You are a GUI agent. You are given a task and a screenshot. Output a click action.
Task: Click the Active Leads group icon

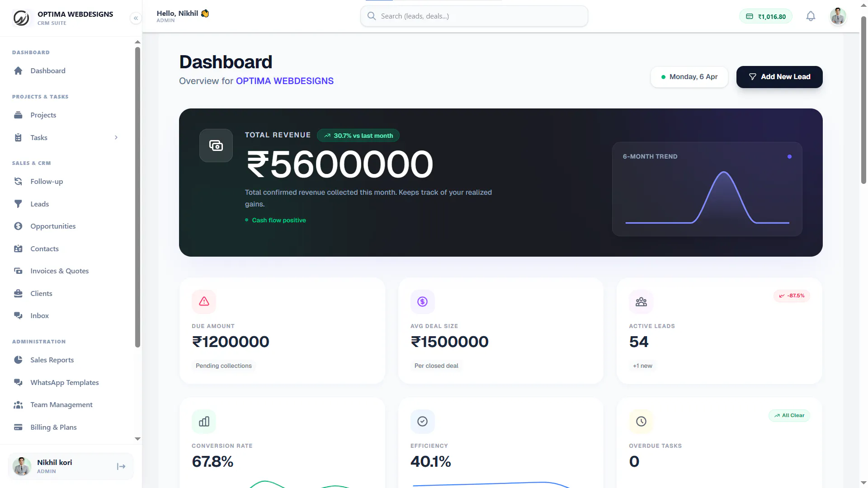tap(641, 302)
